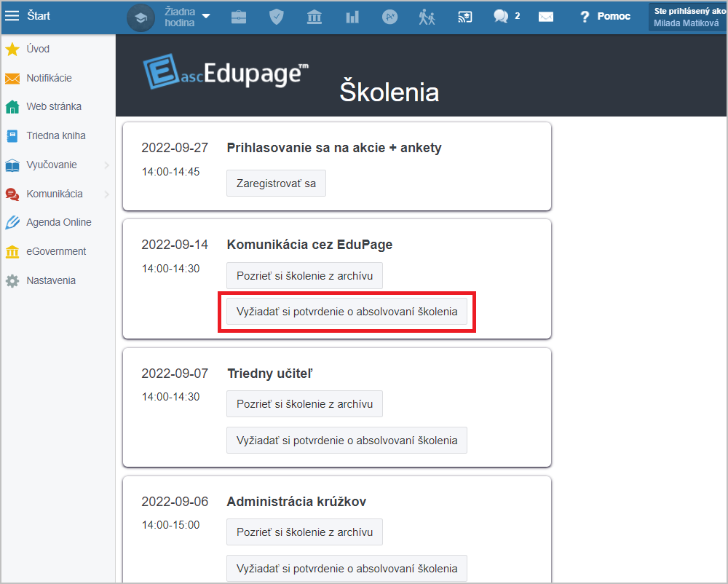Click time 14:00-14:45
The image size is (728, 584).
coord(171,172)
